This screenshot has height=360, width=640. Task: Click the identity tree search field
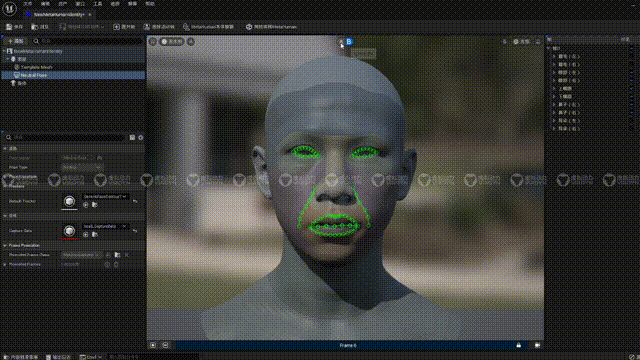coord(87,41)
